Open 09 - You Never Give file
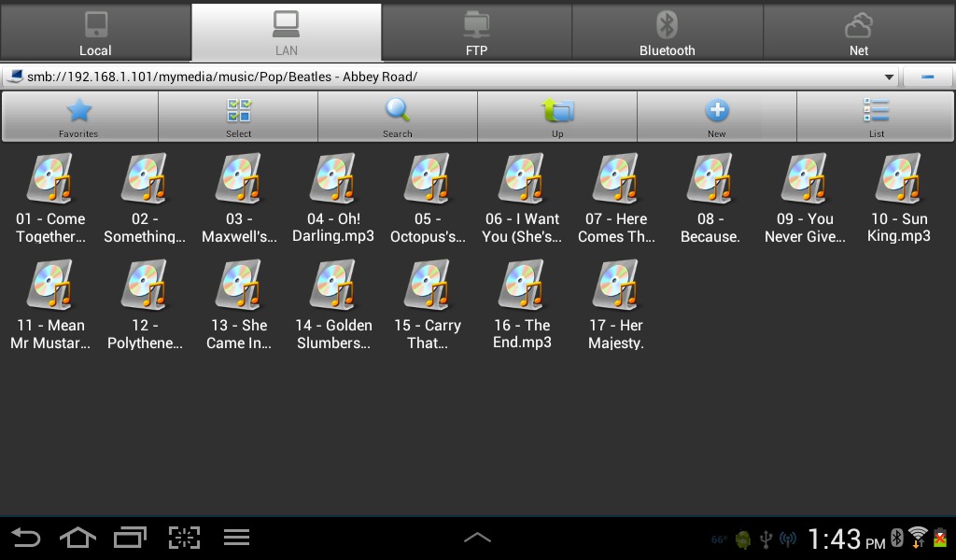Screen dimensions: 956x560 point(805,198)
